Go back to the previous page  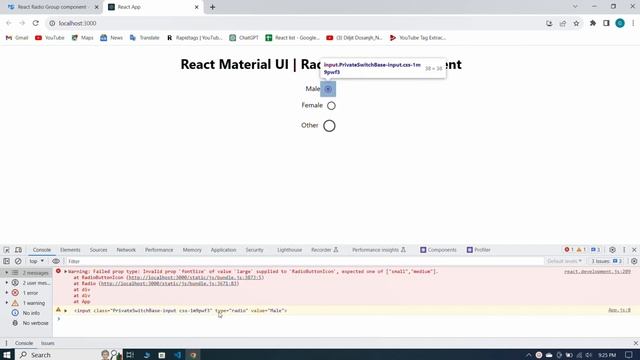(9, 23)
